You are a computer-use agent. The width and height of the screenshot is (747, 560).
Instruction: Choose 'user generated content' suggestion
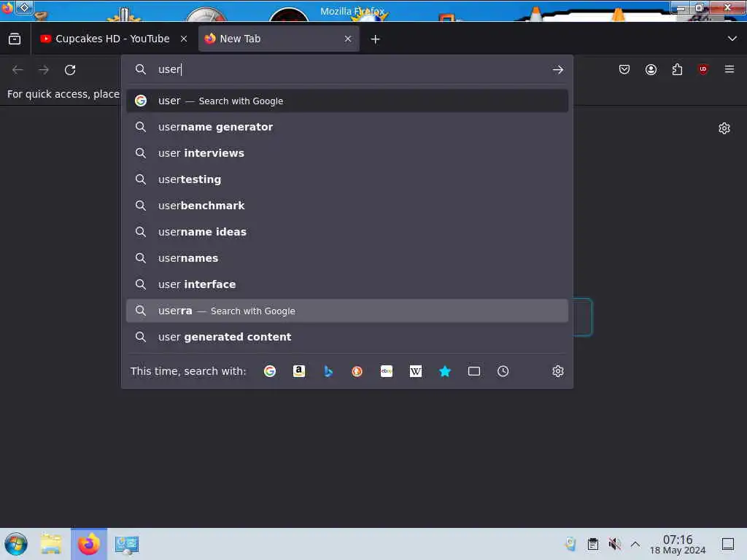[x=347, y=337]
